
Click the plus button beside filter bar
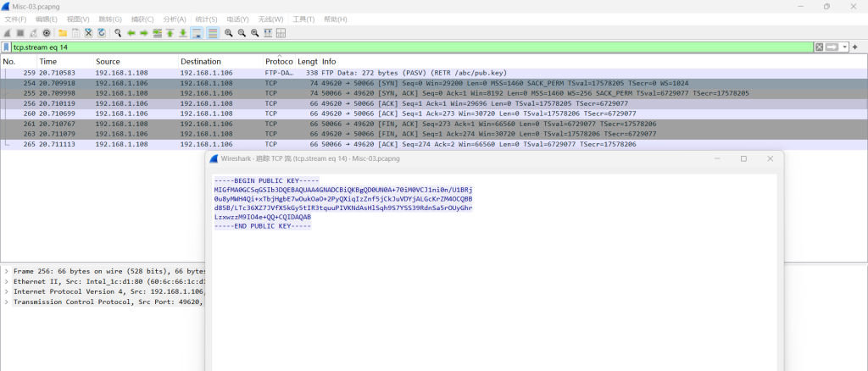(x=855, y=47)
